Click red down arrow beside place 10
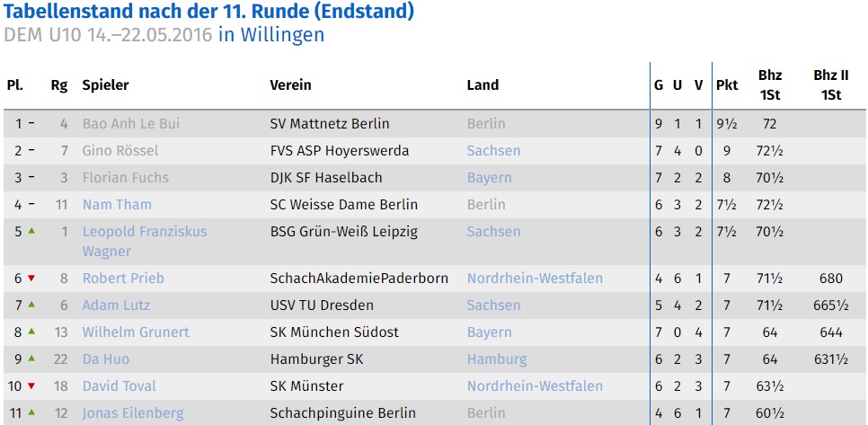 coord(31,386)
